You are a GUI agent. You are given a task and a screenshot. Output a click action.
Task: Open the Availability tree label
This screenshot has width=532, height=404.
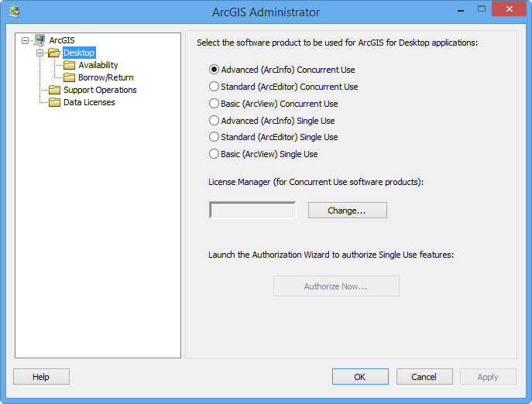[x=98, y=65]
